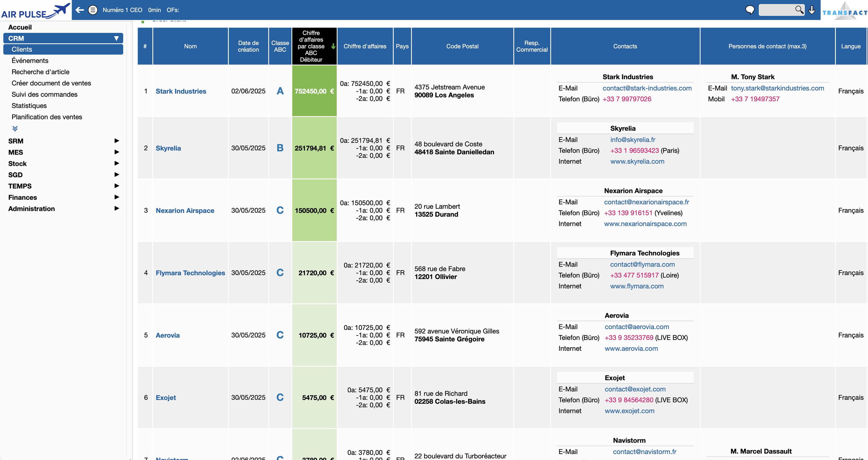Screen dimensions: 868x460
Task: Open the chat bubble icon in top bar
Action: coord(750,9)
